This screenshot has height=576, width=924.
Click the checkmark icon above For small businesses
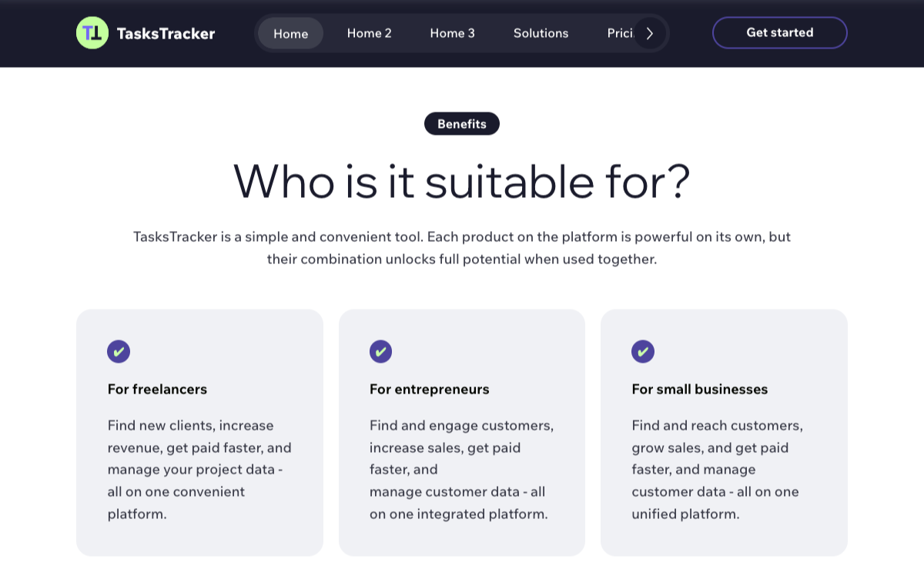[x=643, y=352]
